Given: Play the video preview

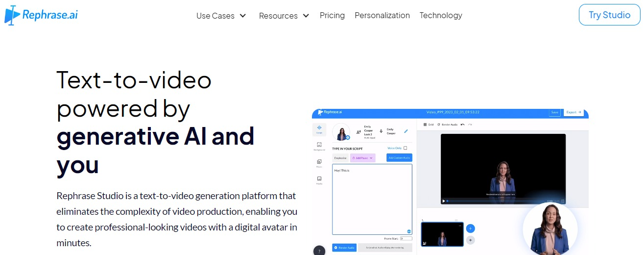Looking at the screenshot, I should [444, 201].
